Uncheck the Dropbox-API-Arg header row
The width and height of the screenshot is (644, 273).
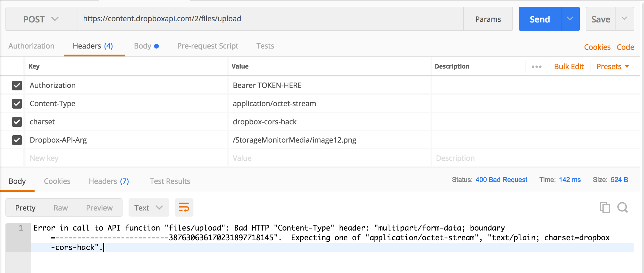point(17,140)
